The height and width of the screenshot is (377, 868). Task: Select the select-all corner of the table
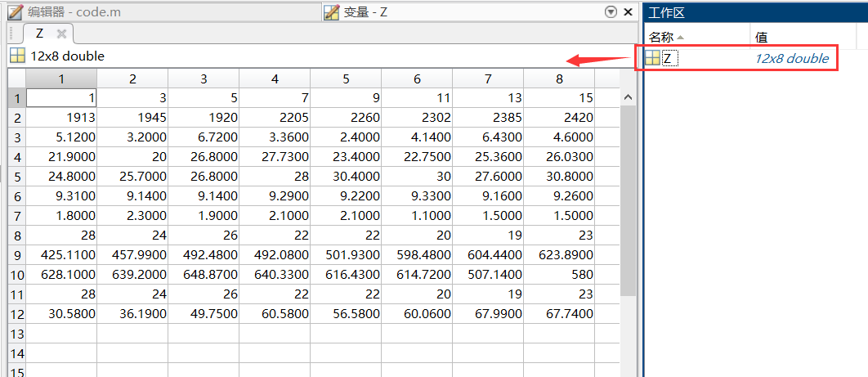pyautogui.click(x=17, y=79)
